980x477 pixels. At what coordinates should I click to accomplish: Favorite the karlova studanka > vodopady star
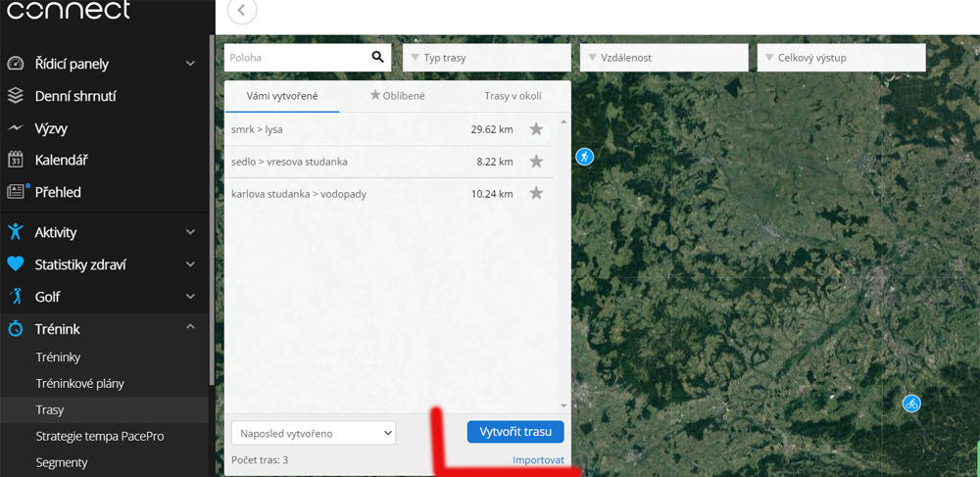(x=536, y=194)
